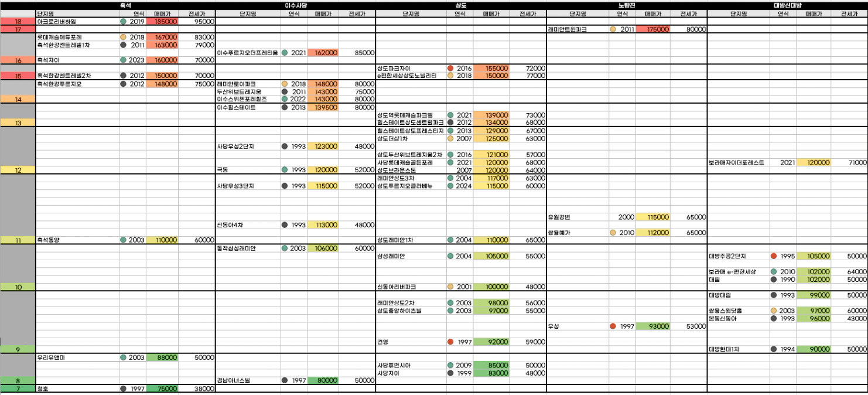Select the 흑석한강푸르지오 name cell
This screenshot has height=395, width=868.
[x=77, y=84]
